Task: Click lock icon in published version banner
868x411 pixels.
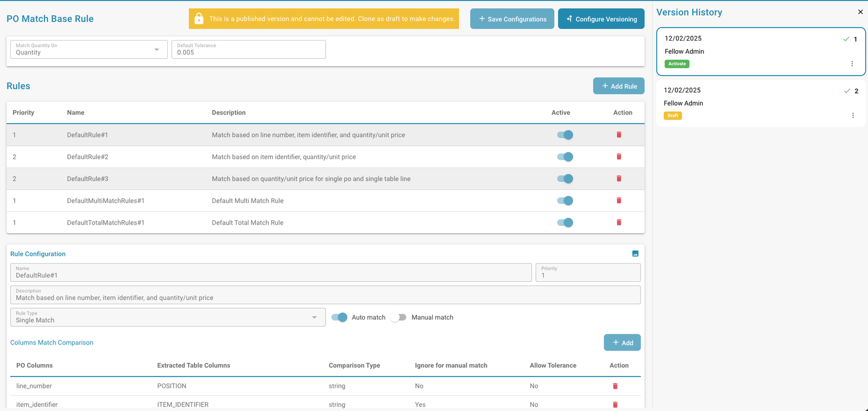Action: point(198,19)
